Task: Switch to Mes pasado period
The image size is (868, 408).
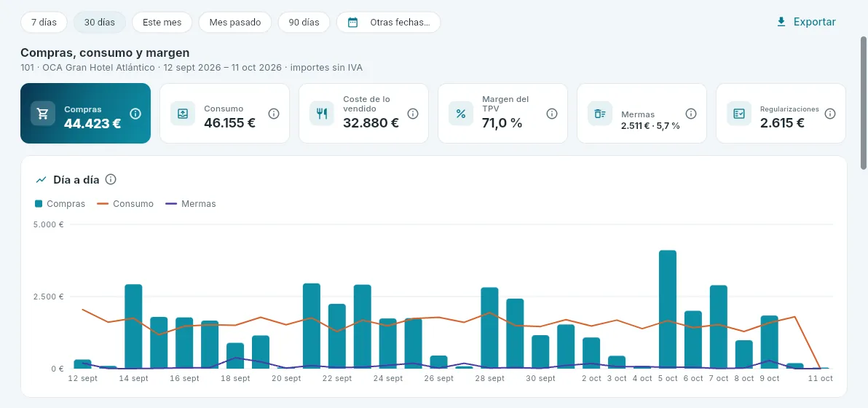Action: point(235,22)
